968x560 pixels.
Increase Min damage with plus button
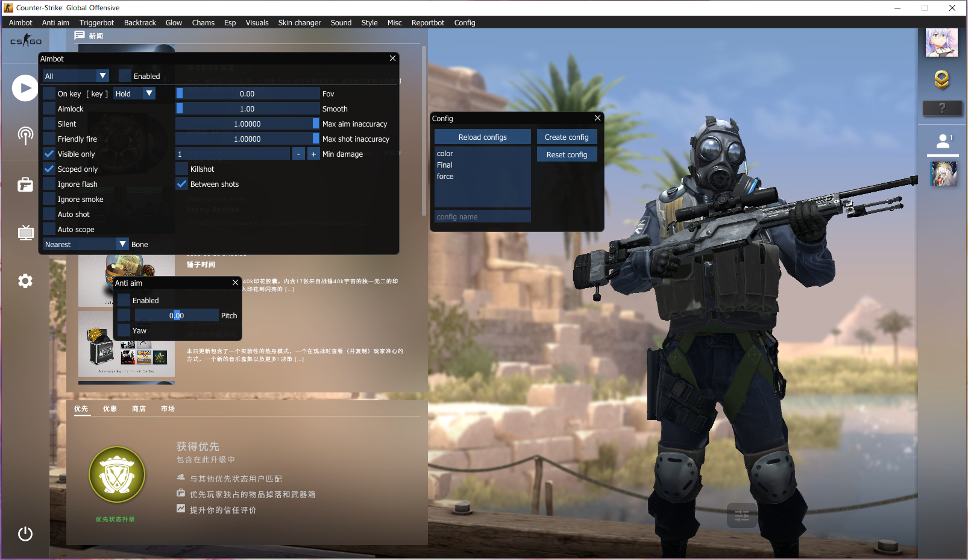[x=313, y=154]
